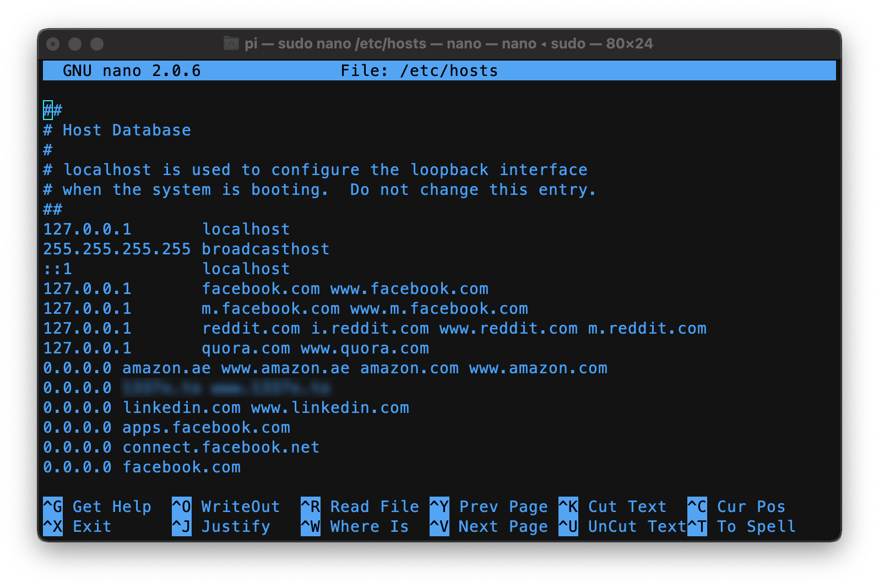Click the ^R Read File shortcut
Image resolution: width=879 pixels, height=588 pixels.
pyautogui.click(x=360, y=507)
